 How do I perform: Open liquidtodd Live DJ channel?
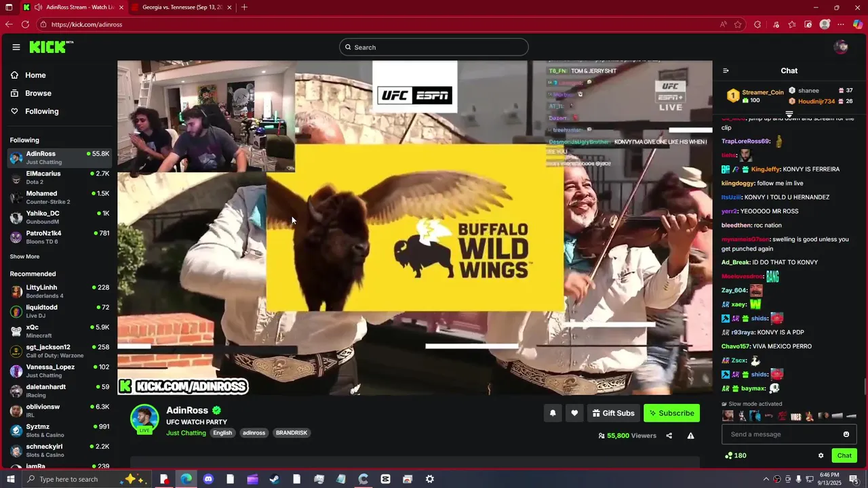[60, 311]
